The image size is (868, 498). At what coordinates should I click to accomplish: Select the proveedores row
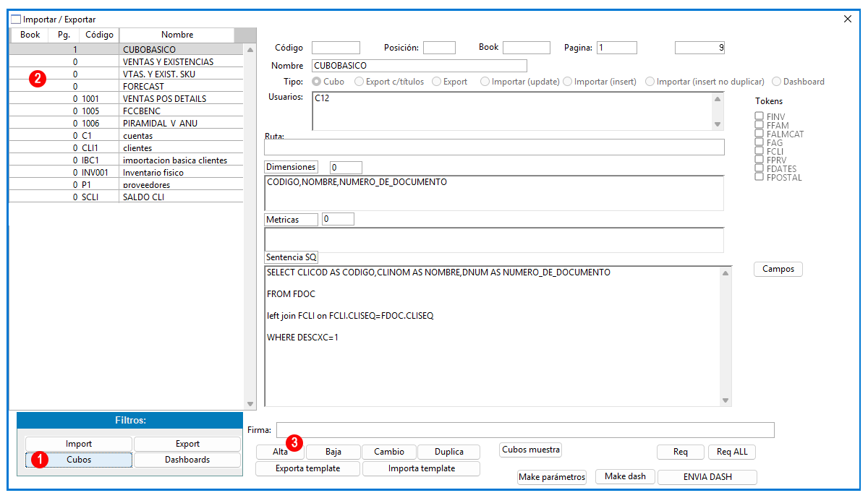[x=126, y=185]
